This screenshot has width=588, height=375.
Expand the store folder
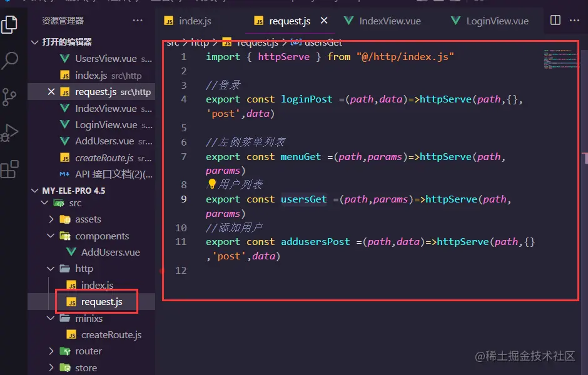click(x=51, y=368)
